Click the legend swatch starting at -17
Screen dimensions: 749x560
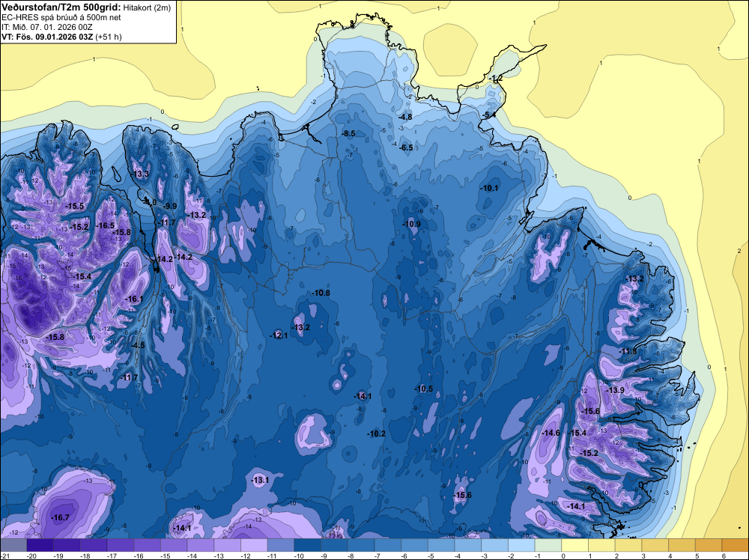pyautogui.click(x=121, y=545)
